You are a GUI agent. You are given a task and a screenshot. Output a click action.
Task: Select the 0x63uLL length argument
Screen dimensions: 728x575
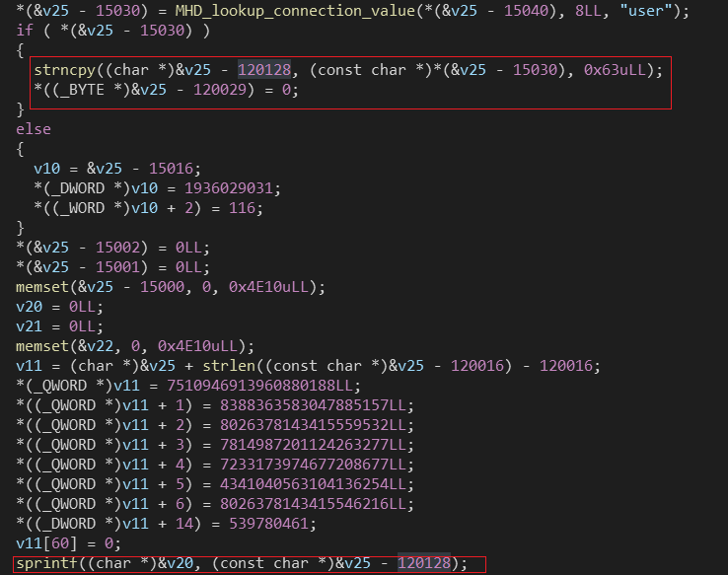[615, 70]
